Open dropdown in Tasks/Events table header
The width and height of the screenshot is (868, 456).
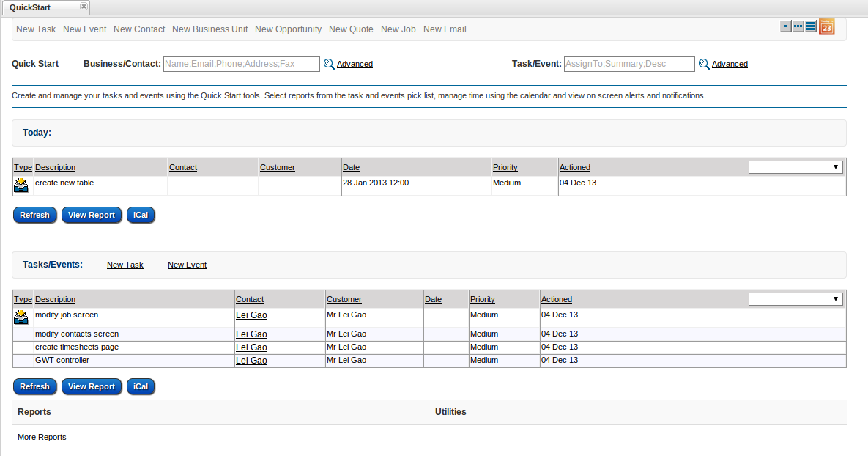(795, 299)
